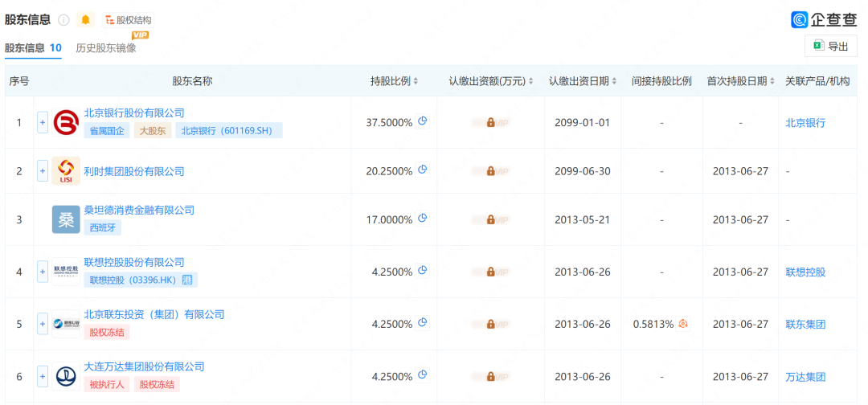Click the 北京银行（601169.SH） stock tag
This screenshot has width=868, height=405.
[229, 130]
